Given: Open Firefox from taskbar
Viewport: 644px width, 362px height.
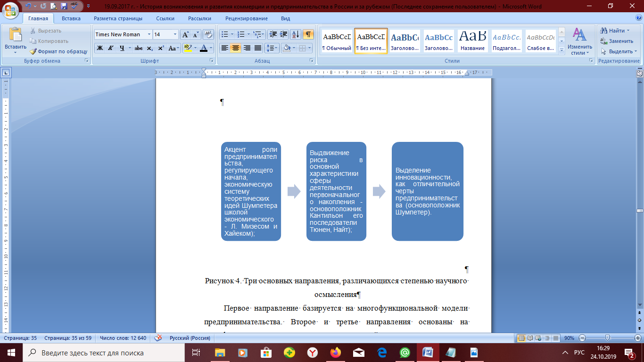Looking at the screenshot, I should pyautogui.click(x=335, y=352).
